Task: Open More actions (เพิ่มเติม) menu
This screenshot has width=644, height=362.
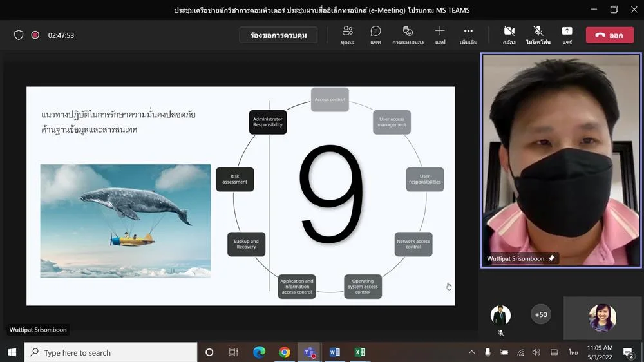Action: (468, 35)
